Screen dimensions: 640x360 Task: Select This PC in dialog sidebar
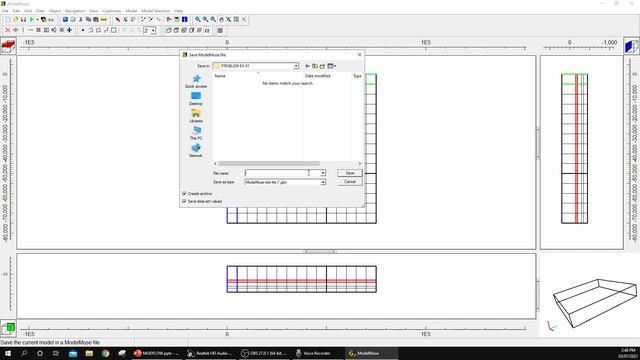click(196, 133)
